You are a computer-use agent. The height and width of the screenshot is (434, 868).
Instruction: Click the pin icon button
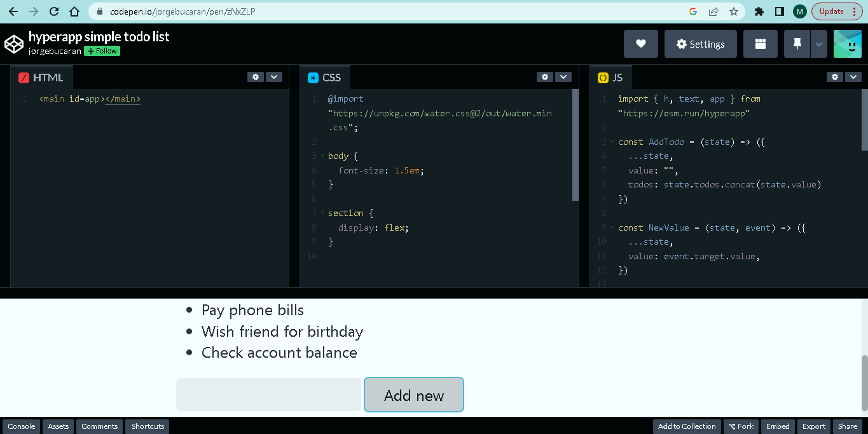(x=797, y=44)
